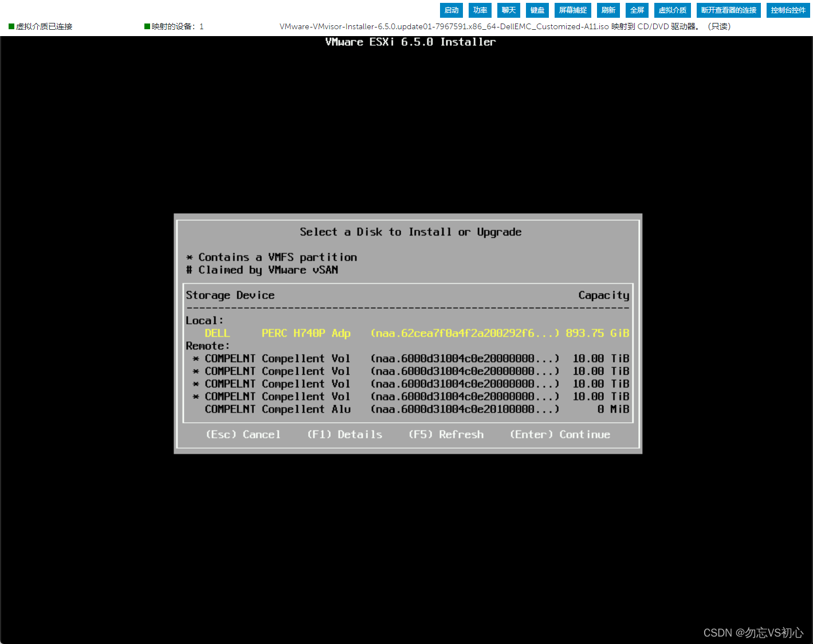Click the Storage Device column header
The width and height of the screenshot is (813, 644).
(230, 295)
